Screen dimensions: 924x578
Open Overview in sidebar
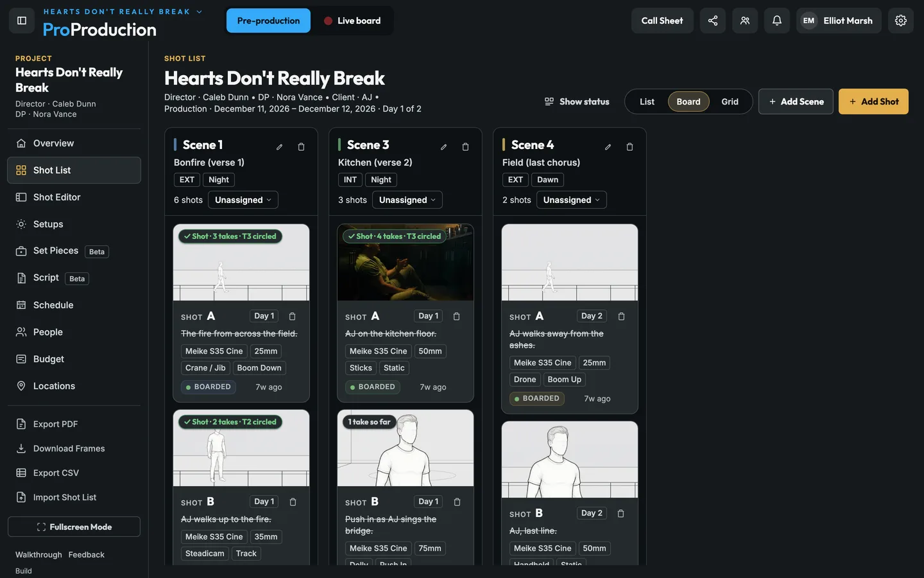pos(74,143)
